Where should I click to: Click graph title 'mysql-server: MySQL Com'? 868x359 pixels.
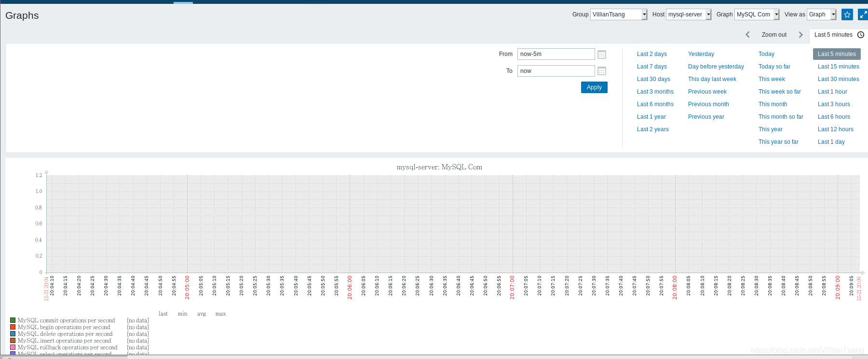pos(439,167)
